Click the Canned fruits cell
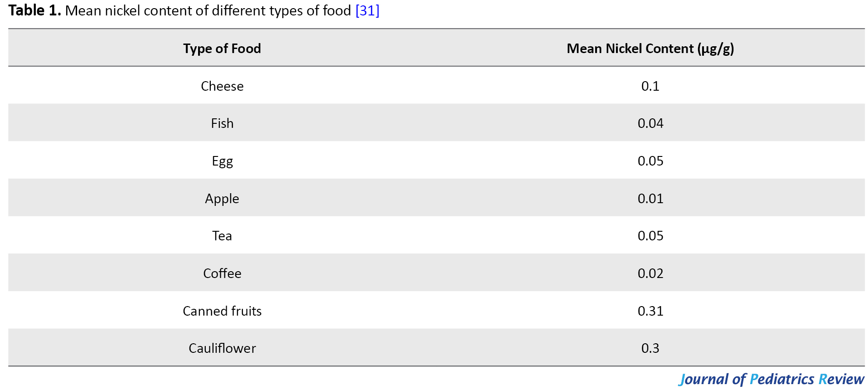The image size is (868, 390). (222, 311)
